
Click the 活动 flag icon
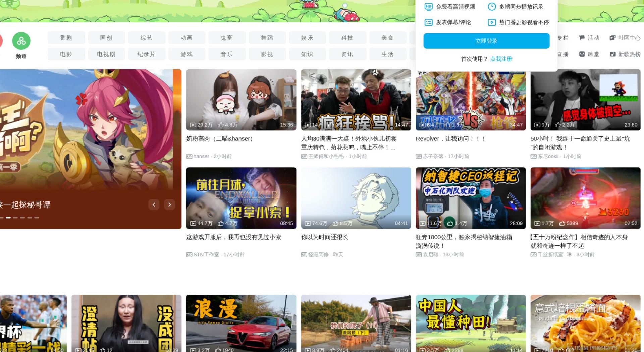[582, 38]
